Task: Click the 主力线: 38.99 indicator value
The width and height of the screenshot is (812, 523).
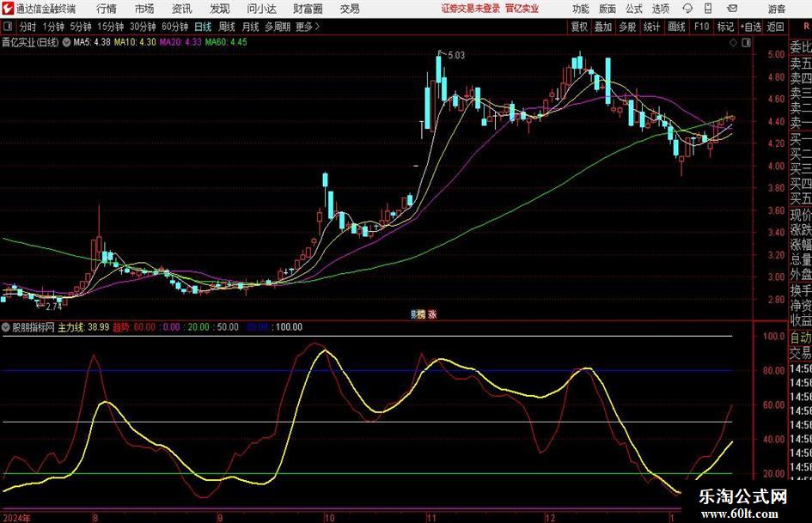Action: [x=83, y=327]
